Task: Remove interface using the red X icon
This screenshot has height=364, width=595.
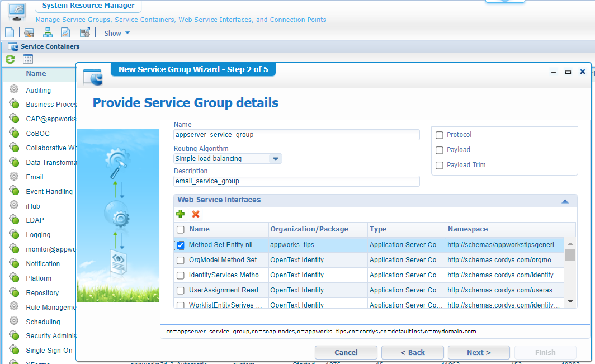Action: (196, 214)
